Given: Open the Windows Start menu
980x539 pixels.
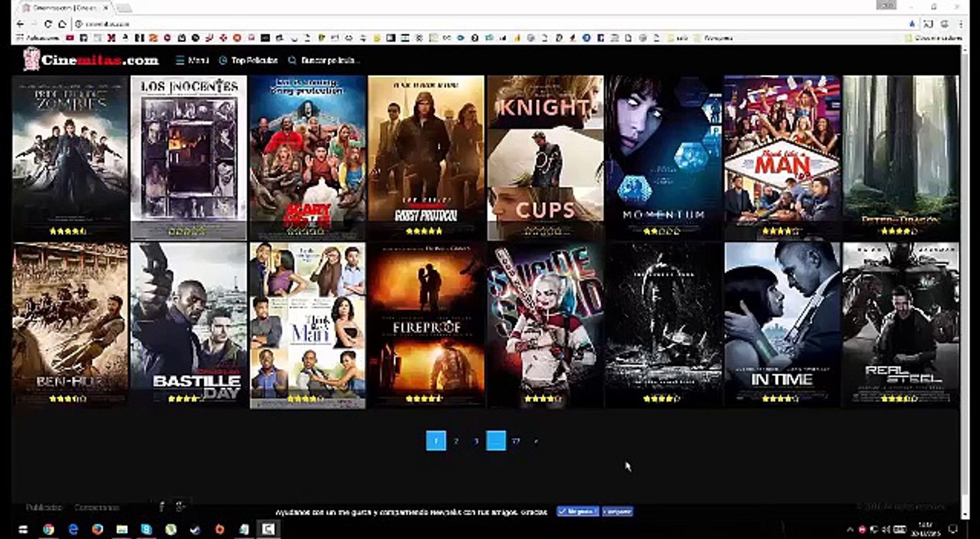Looking at the screenshot, I should (22, 529).
